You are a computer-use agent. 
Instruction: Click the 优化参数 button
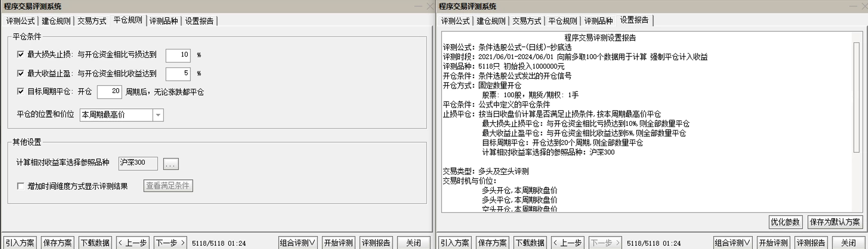[785, 222]
